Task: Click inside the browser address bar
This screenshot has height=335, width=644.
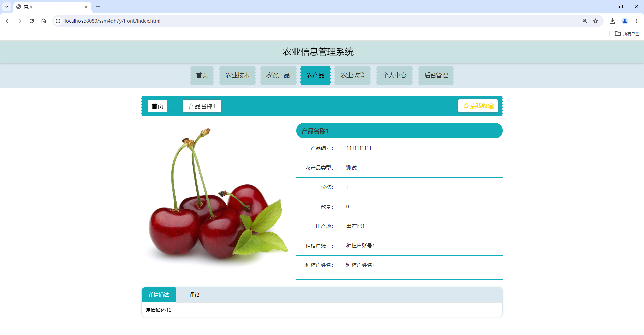Action: pos(168,21)
